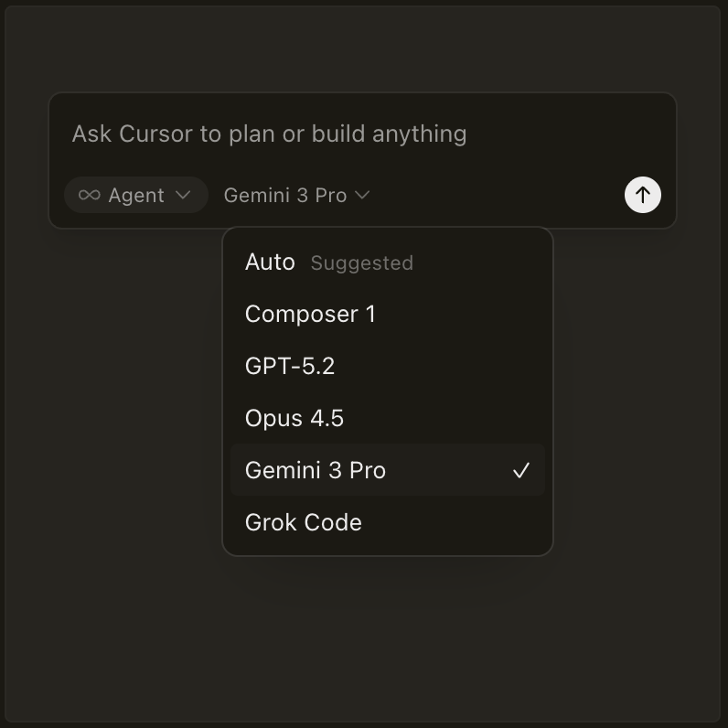Click the word Auto in the dropdown

point(270,262)
